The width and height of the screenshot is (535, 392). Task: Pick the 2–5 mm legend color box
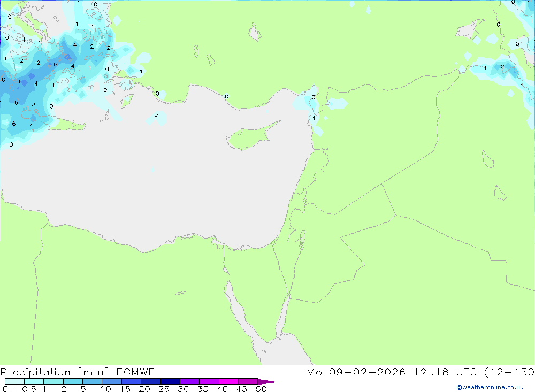(x=73, y=381)
